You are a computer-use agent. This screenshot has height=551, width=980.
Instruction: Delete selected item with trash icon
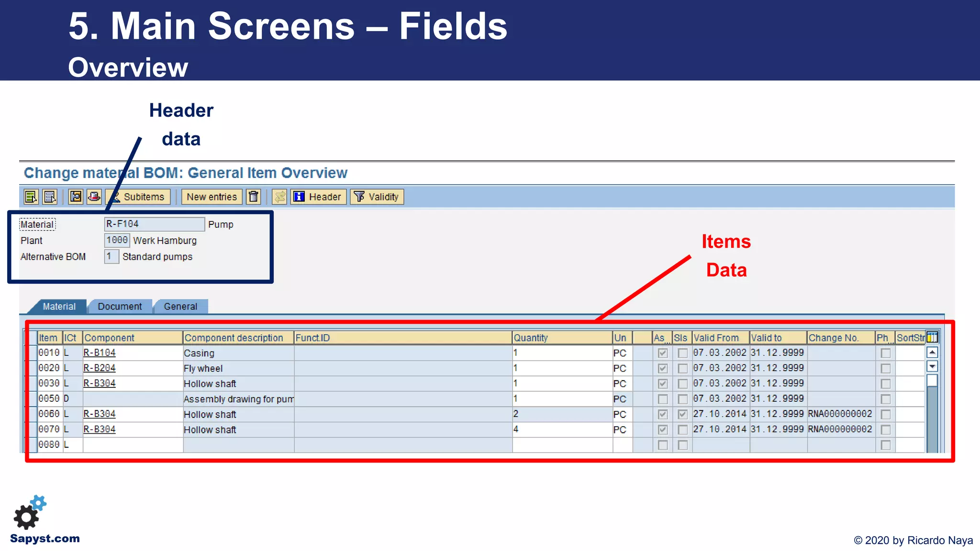click(254, 197)
